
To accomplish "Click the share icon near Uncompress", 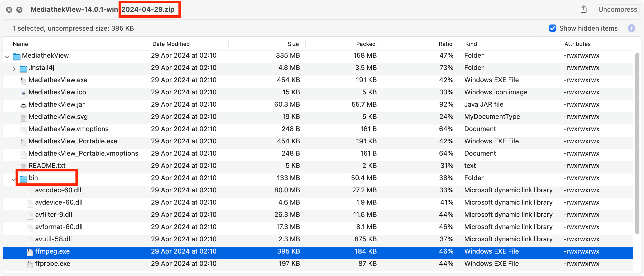I will click(x=584, y=9).
